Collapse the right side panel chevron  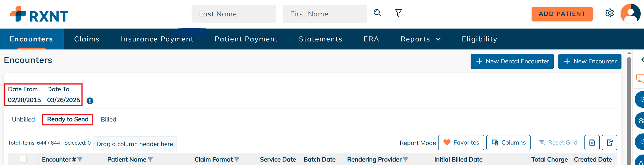pyautogui.click(x=642, y=60)
